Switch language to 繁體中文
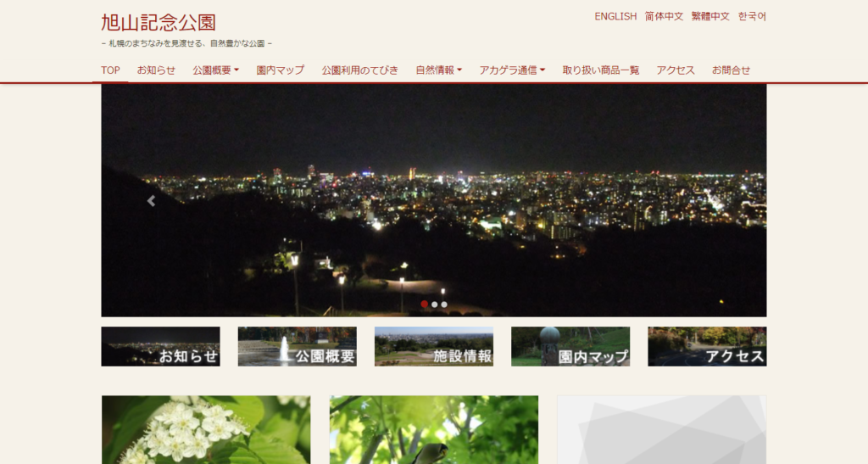The width and height of the screenshot is (868, 464). click(x=710, y=17)
